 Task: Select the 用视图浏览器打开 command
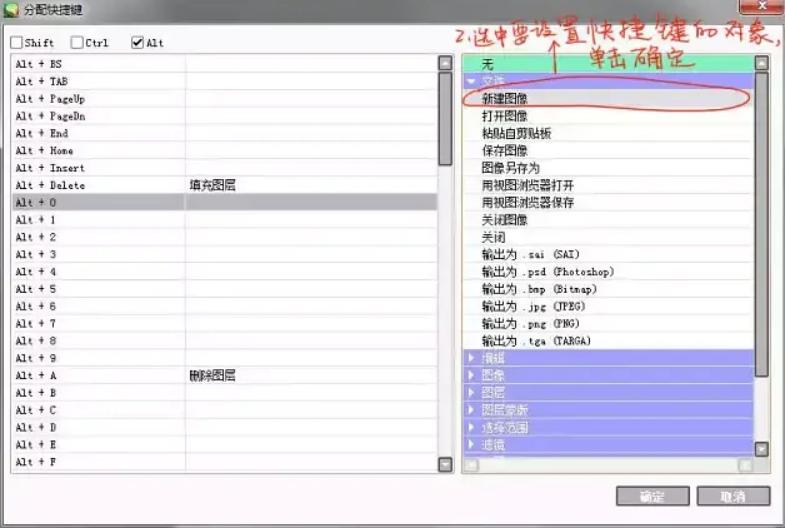608,185
